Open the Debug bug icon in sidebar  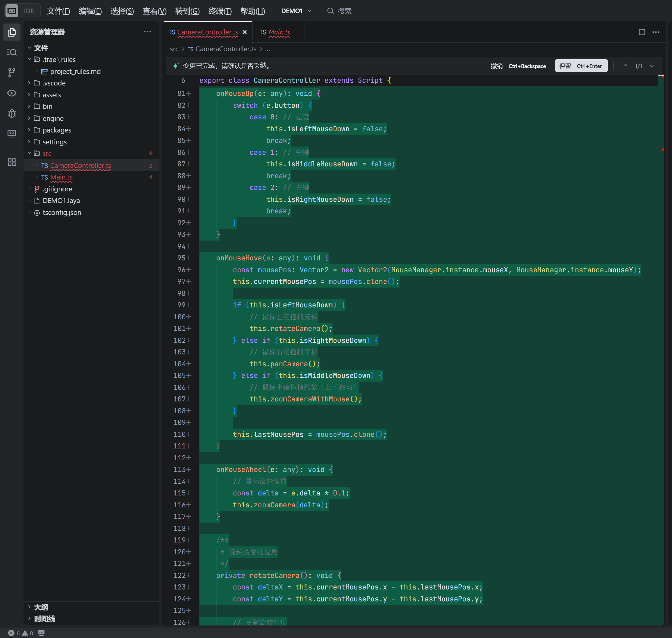[12, 113]
